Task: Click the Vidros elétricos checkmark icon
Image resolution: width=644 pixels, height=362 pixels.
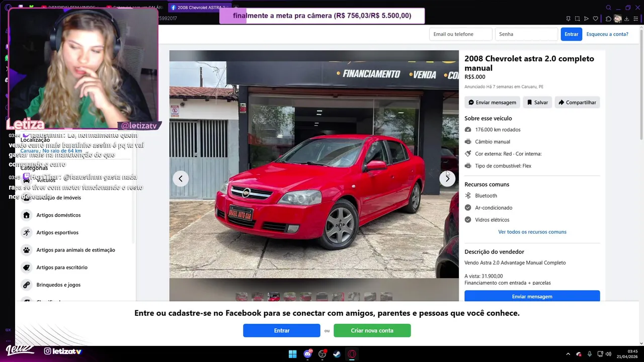Action: tap(468, 220)
